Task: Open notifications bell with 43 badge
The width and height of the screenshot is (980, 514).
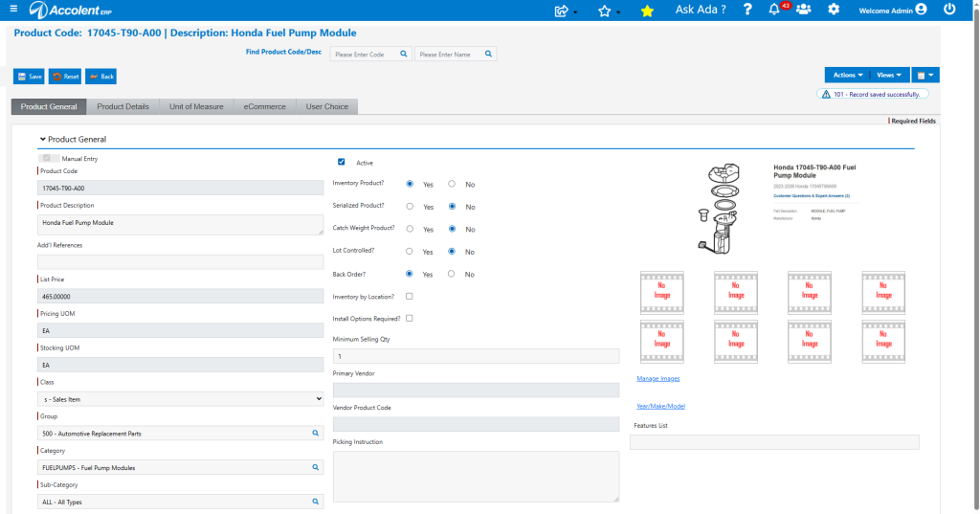Action: (774, 9)
